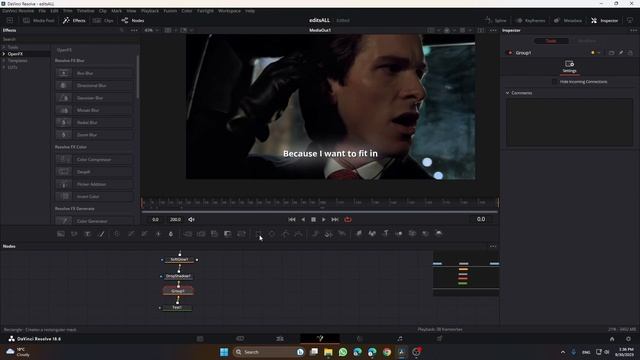Enable Hide Incoming Connections checkbox

(554, 82)
